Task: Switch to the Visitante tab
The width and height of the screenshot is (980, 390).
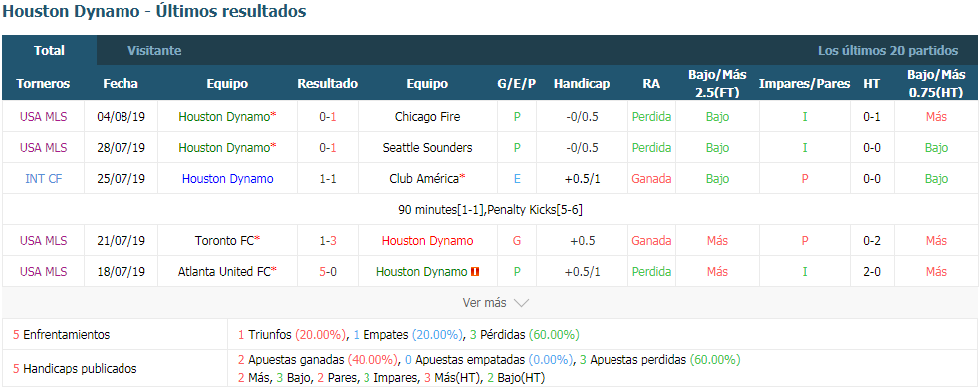Action: click(x=154, y=51)
